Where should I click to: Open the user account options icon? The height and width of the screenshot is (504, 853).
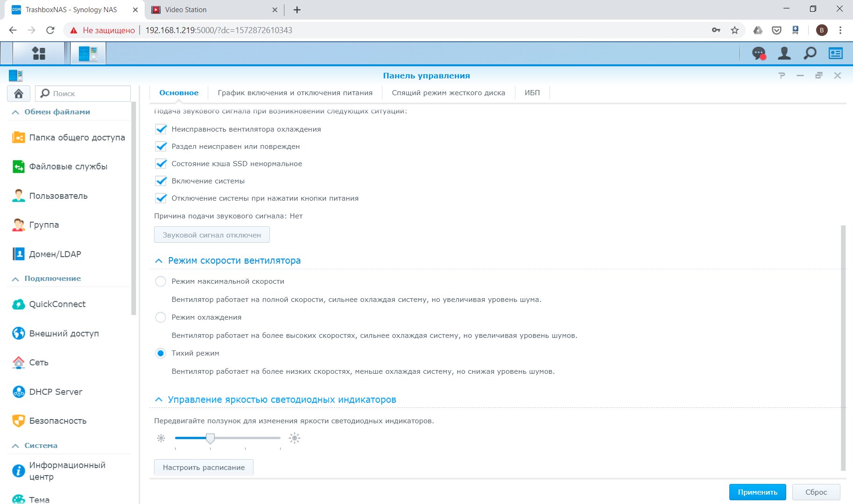click(x=784, y=53)
